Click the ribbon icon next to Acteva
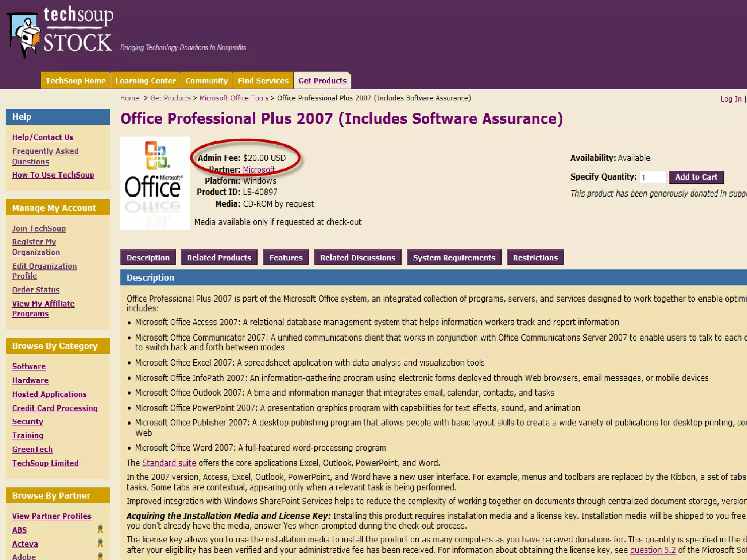The width and height of the screenshot is (747, 560). tap(100, 543)
